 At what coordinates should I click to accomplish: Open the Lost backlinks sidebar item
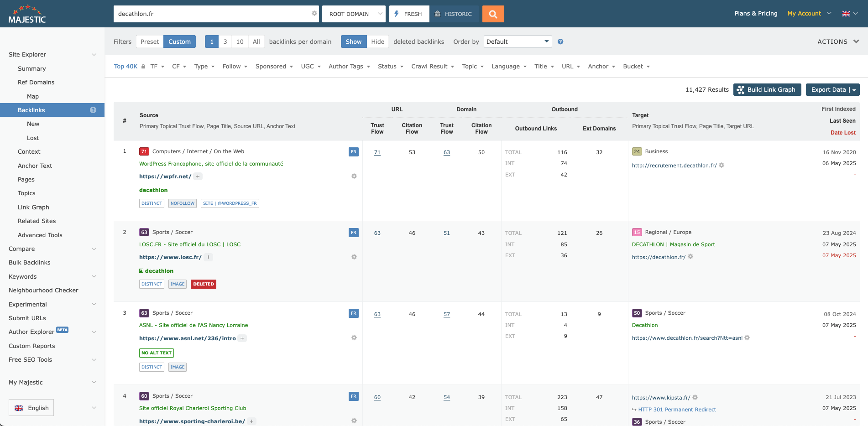(33, 138)
